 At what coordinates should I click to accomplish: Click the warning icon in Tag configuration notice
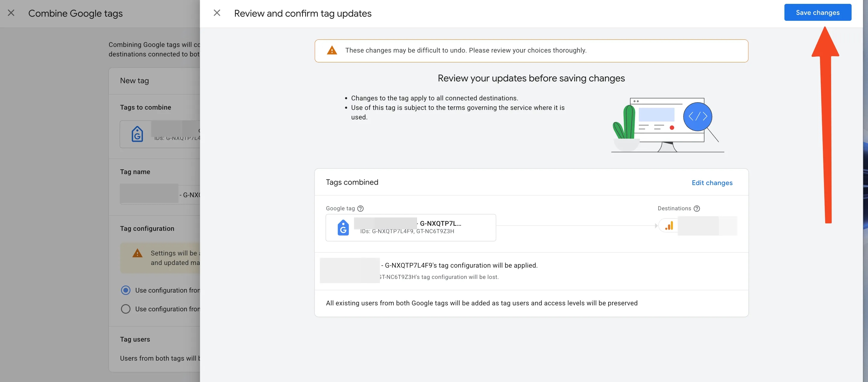[x=137, y=253]
